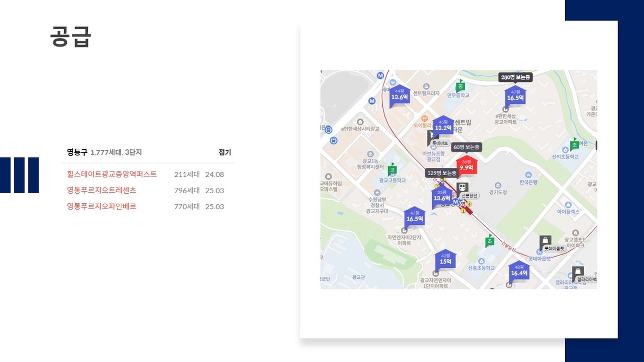Select the 25.03 date beside 770세대
Screen dimensions: 644x362
[214, 206]
